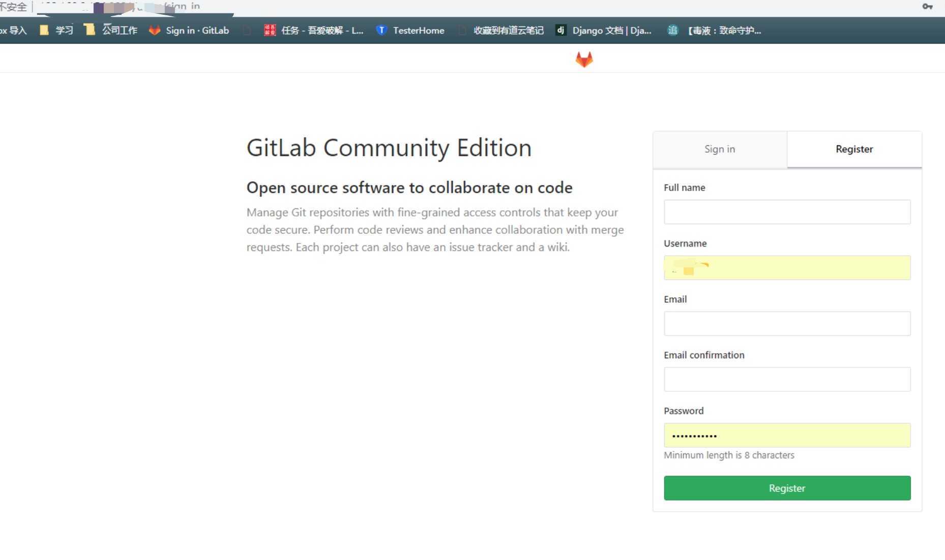Focus the Email confirmation input field
The width and height of the screenshot is (945, 560).
coord(787,380)
